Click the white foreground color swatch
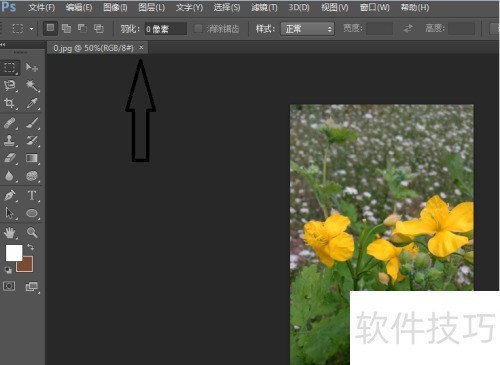 pyautogui.click(x=14, y=252)
